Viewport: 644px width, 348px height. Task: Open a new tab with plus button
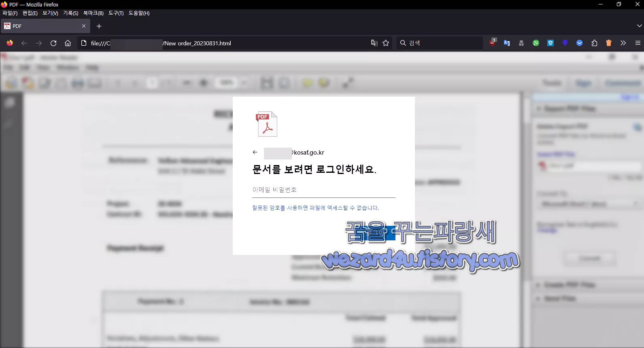click(99, 26)
